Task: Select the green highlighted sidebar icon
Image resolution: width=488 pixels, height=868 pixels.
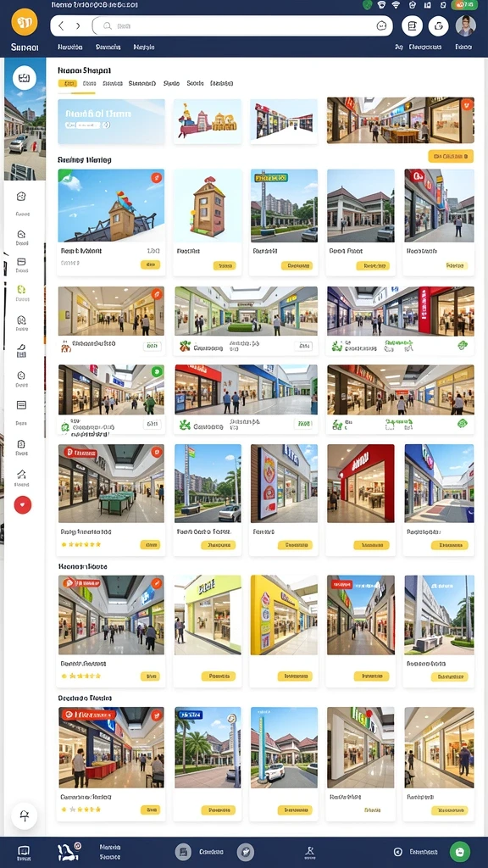Action: pos(21,290)
